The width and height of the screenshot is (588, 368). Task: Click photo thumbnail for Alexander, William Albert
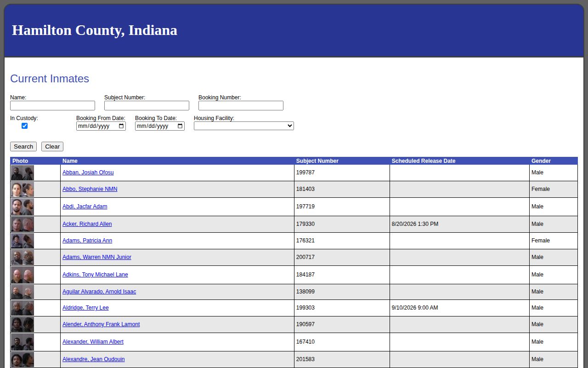pyautogui.click(x=23, y=342)
